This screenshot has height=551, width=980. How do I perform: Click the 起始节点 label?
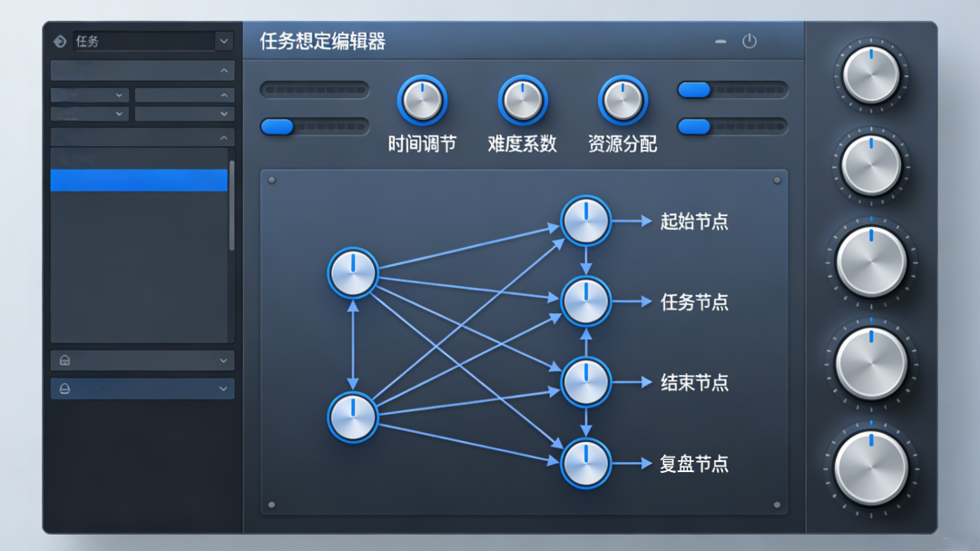point(694,221)
